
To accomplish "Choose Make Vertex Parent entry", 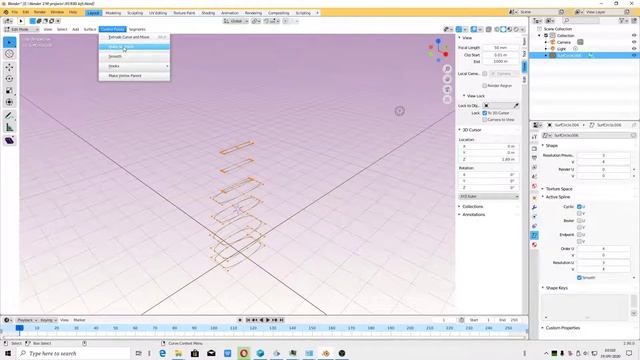I will [134, 76].
